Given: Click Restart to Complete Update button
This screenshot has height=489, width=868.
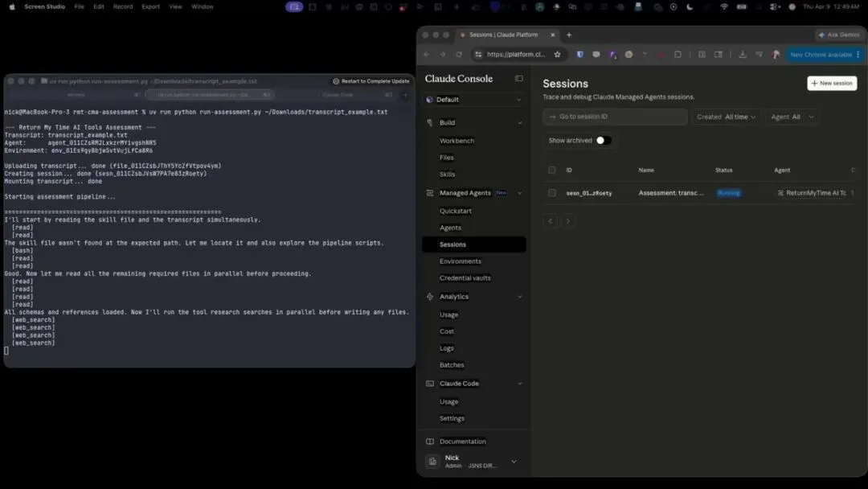Looking at the screenshot, I should click(371, 81).
